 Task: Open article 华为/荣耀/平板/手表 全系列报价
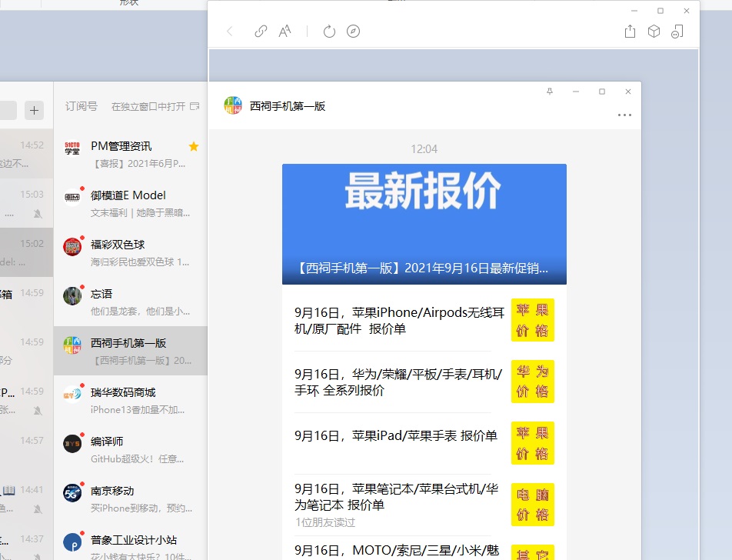tap(424, 382)
